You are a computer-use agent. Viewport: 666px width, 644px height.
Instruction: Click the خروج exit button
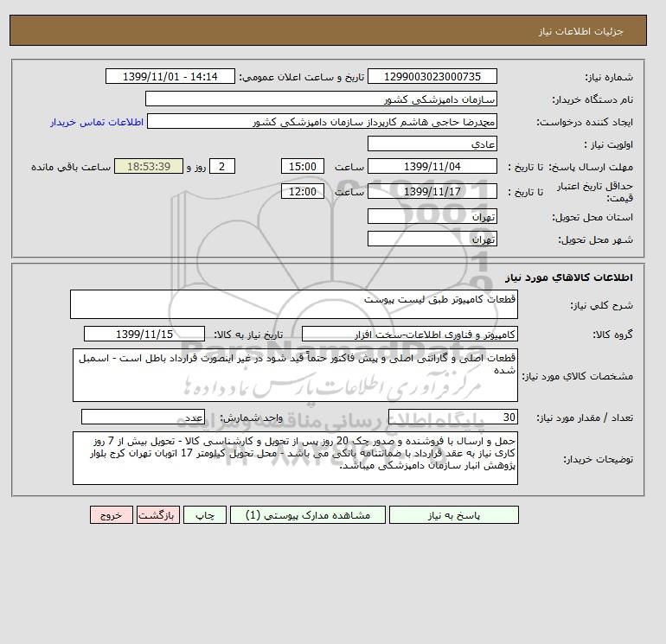coord(112,515)
